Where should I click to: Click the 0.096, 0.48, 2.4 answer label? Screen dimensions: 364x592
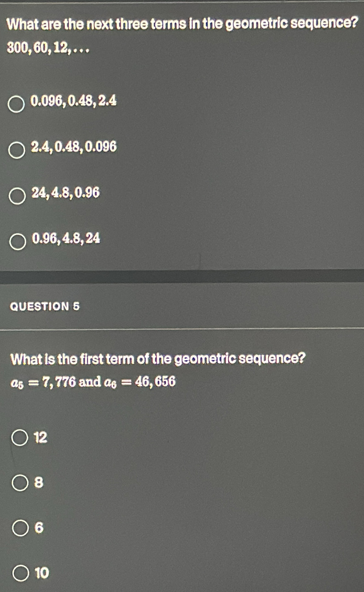coord(74,101)
